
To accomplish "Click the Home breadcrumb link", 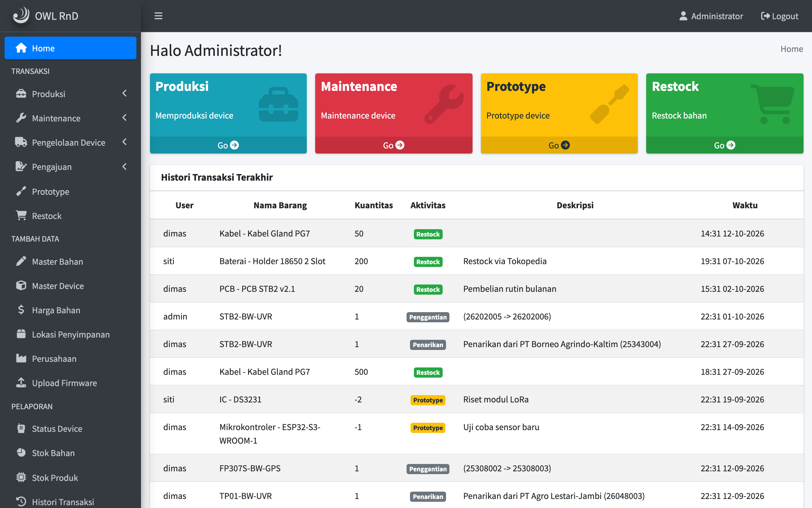I will pos(791,49).
